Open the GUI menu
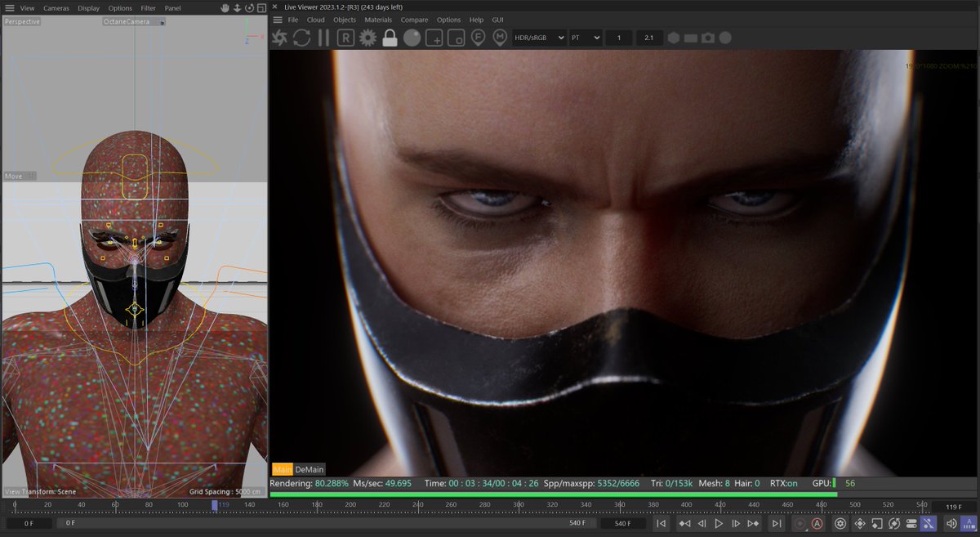 [497, 20]
